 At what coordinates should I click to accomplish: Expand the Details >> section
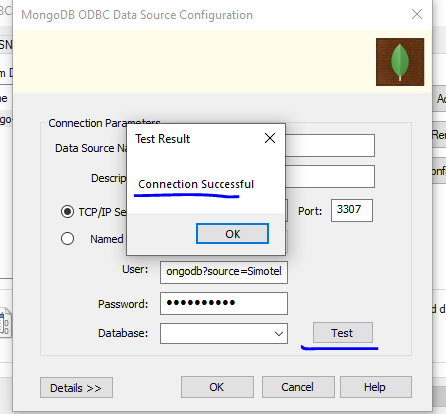point(76,388)
